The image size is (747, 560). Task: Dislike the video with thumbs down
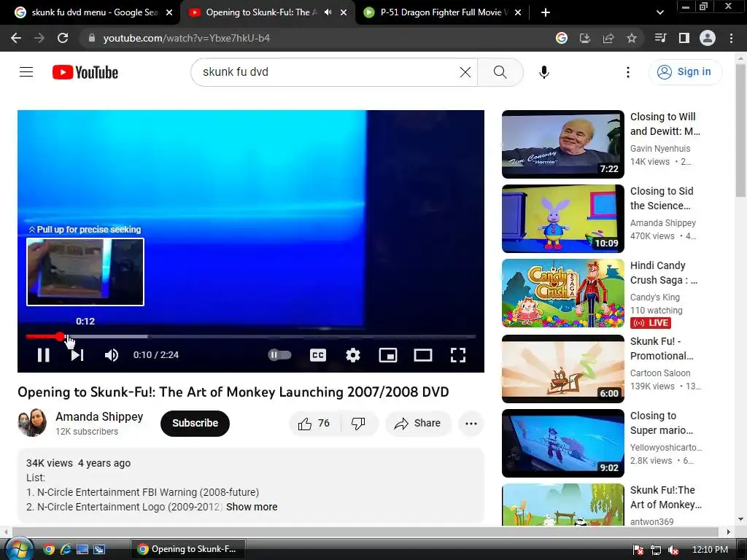click(x=358, y=424)
